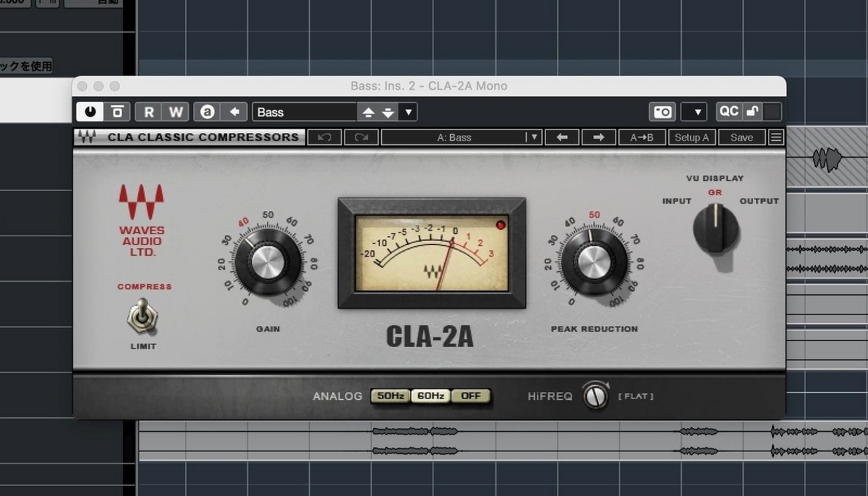Click the bypass effect button
Viewport: 868px width, 496px height.
click(x=117, y=111)
